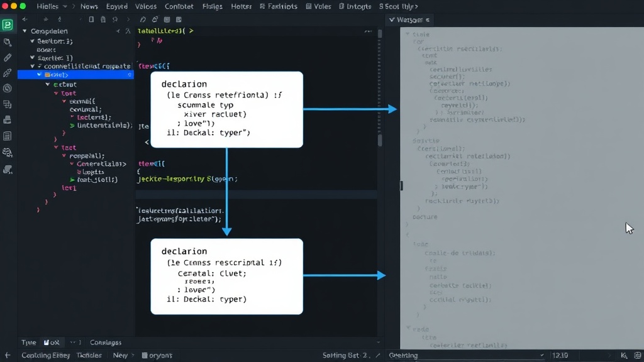Collapse the Geotom tree node
Viewport: 644px width, 362px height.
(x=33, y=41)
